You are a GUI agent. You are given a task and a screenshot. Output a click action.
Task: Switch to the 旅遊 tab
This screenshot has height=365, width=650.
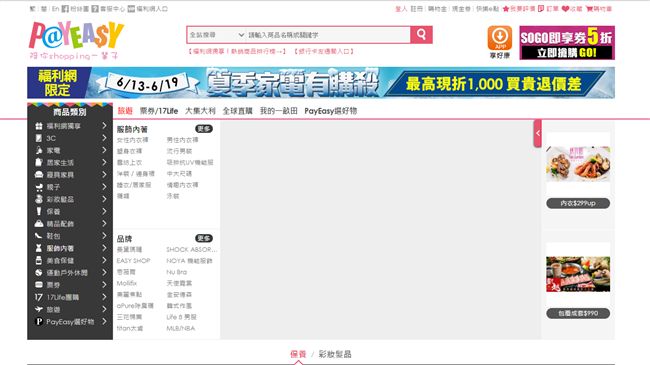coord(125,111)
